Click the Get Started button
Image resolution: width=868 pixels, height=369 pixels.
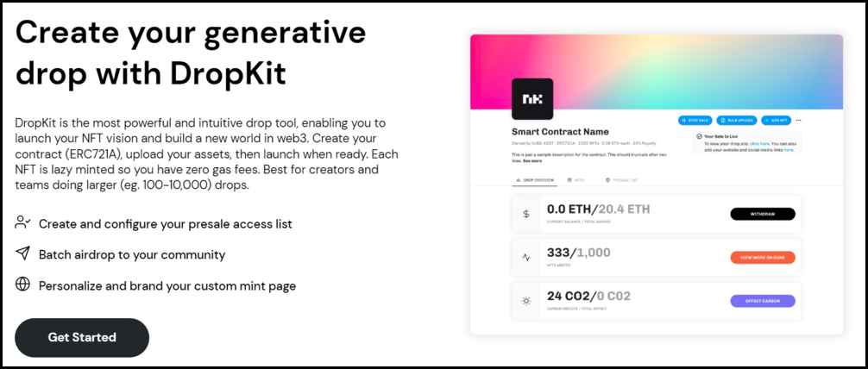(x=82, y=337)
